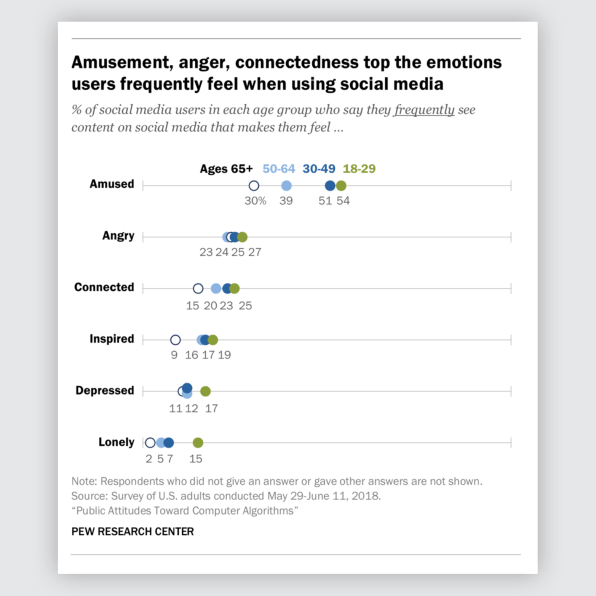Click the green 18-29 dot on Amused row
This screenshot has height=596, width=596.
click(x=341, y=186)
